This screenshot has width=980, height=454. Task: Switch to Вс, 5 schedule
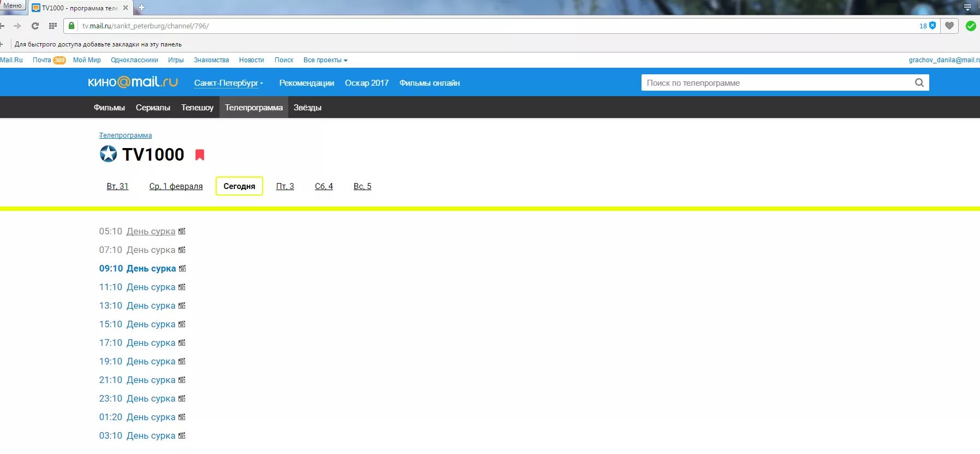click(363, 186)
